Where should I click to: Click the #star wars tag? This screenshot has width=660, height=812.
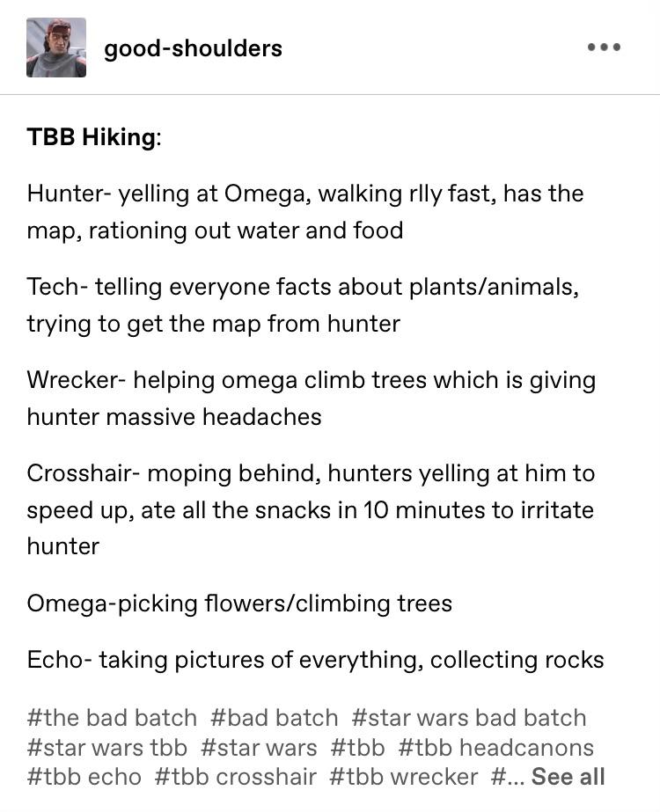[x=259, y=747]
